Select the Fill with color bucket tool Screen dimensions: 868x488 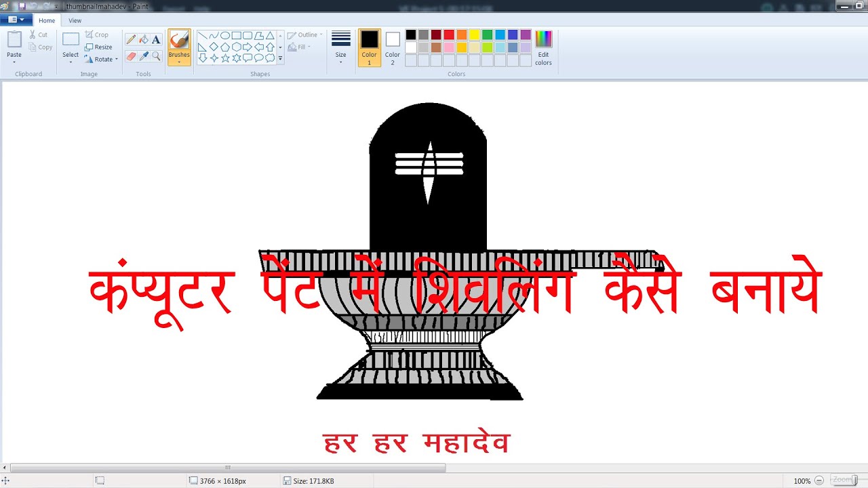144,39
